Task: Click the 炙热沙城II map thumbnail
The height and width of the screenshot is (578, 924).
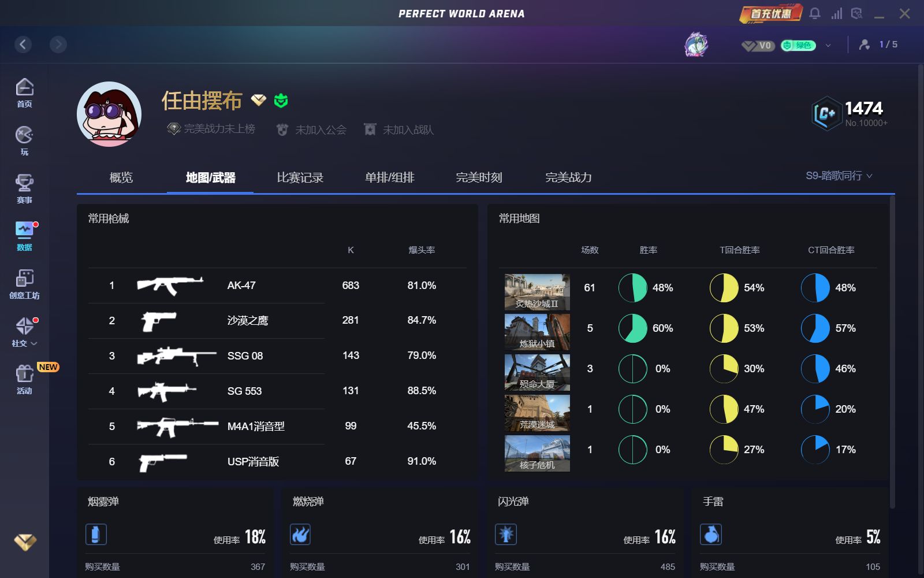Action: [537, 292]
